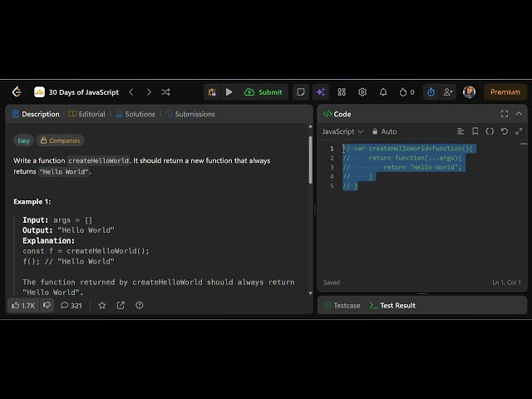The width and height of the screenshot is (532, 399).
Task: Click the description panel scrollbar thumb
Action: pos(310,160)
